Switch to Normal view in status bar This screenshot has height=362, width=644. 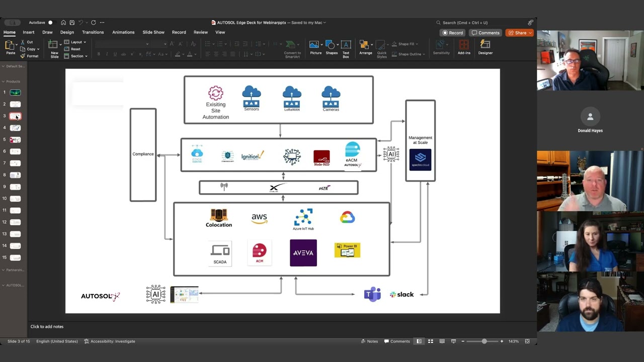tap(419, 341)
